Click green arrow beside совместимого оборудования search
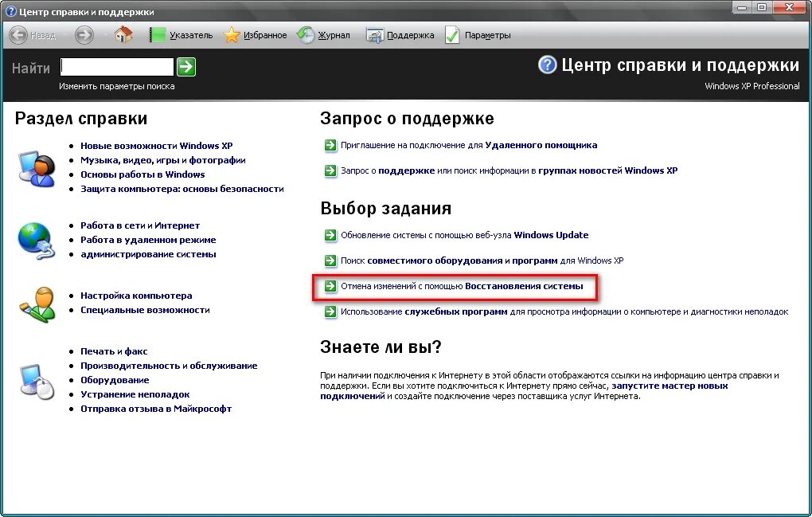This screenshot has width=812, height=517. (x=330, y=260)
